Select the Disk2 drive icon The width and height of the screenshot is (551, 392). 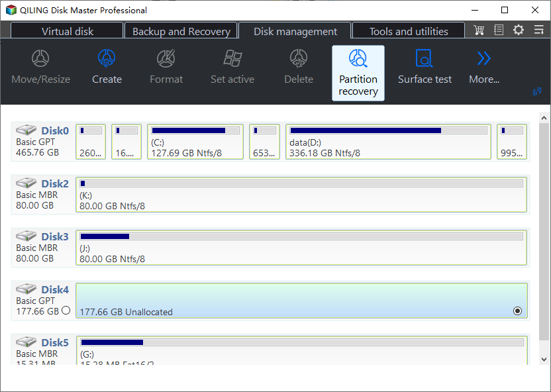coord(26,183)
